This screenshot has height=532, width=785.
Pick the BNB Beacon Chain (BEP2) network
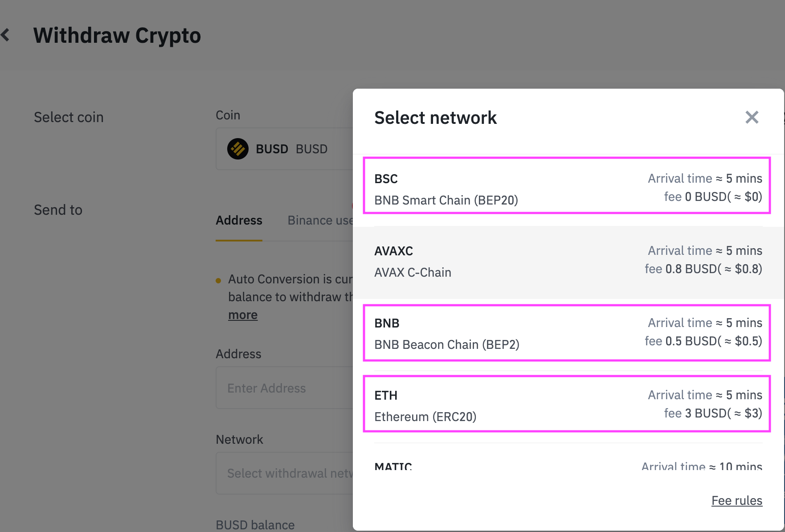[567, 333]
